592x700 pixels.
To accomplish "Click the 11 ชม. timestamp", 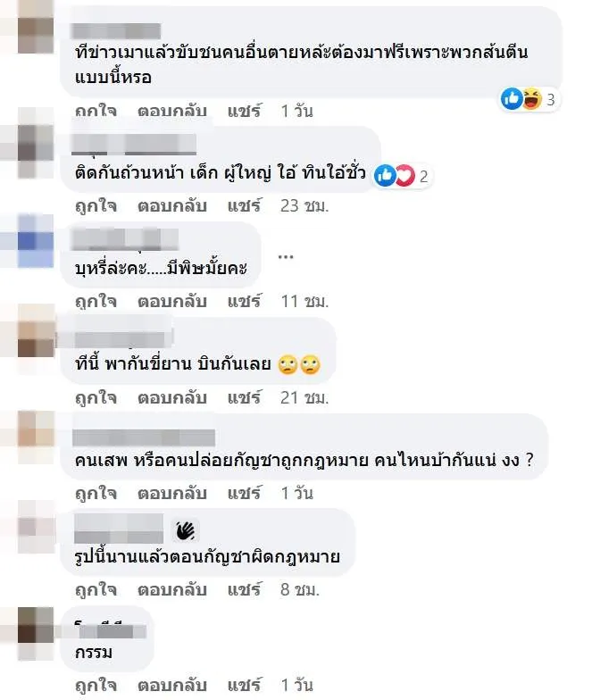I will point(304,302).
